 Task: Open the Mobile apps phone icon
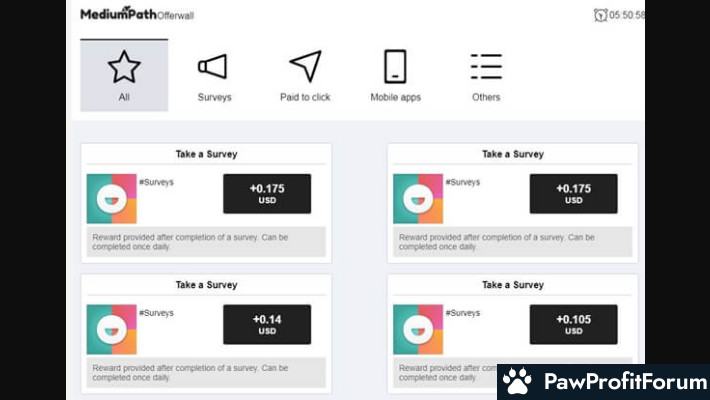[x=395, y=66]
